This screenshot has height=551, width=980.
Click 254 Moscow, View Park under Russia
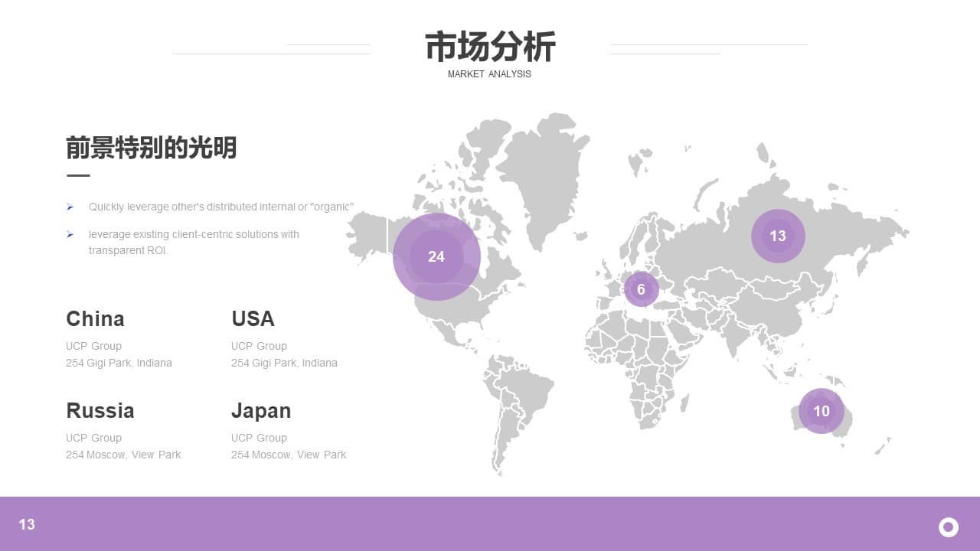(123, 455)
